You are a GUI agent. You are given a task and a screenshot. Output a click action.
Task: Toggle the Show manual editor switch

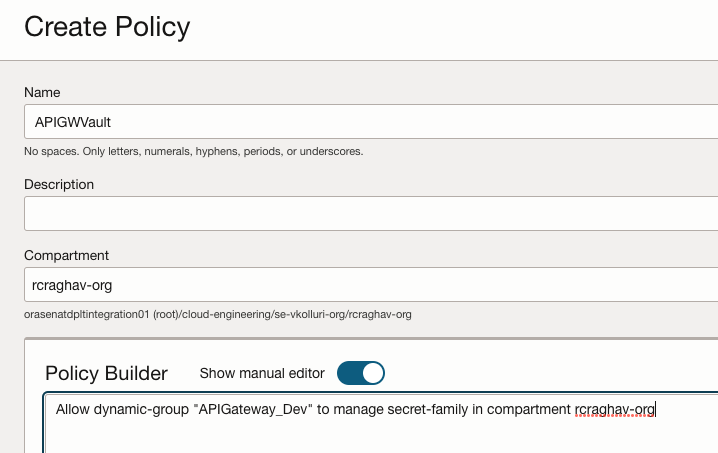pos(360,373)
